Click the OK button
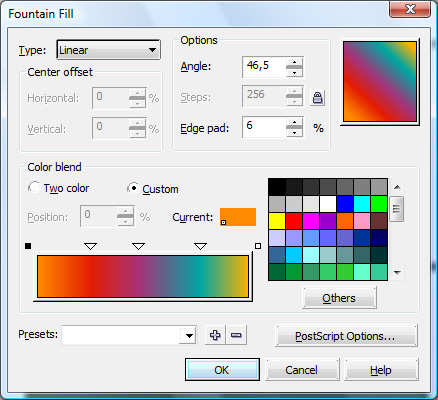This screenshot has width=438, height=400. (222, 370)
